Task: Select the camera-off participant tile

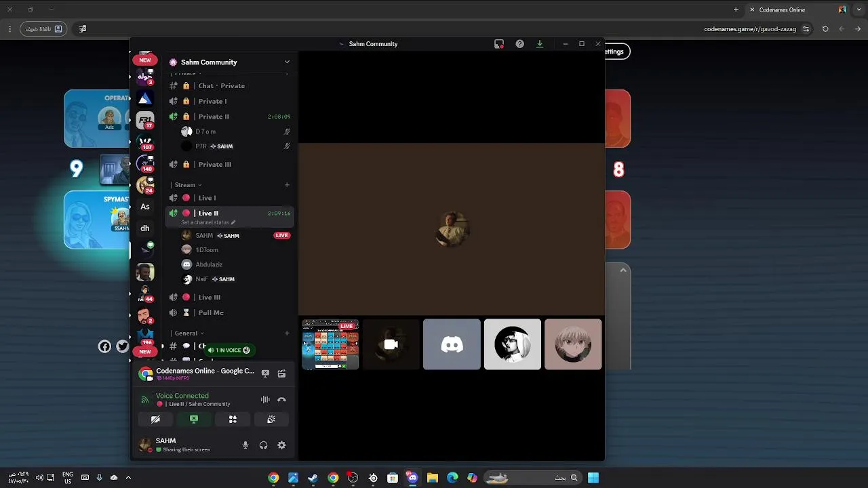Action: click(391, 344)
